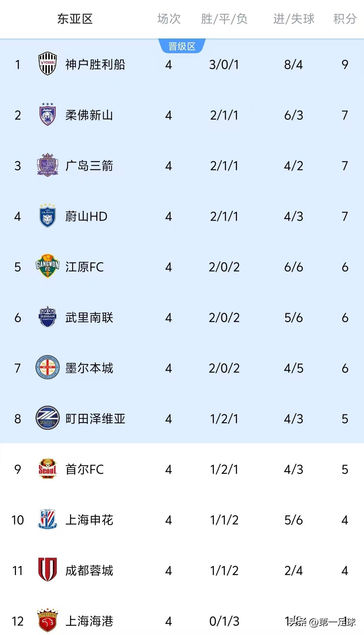364x635 pixels.
Task: Click the 进/失球 goals column header
Action: point(294,19)
